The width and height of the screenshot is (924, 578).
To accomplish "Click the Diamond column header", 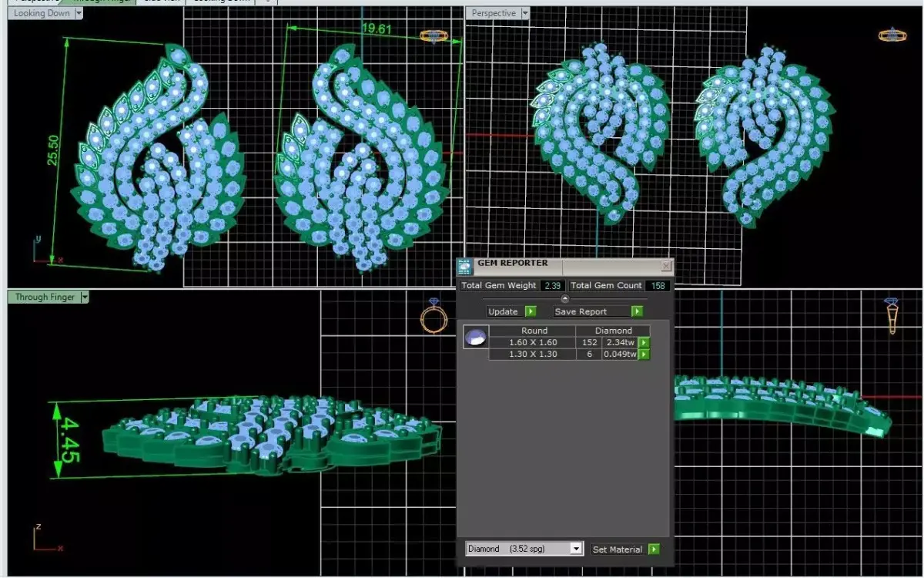I will [x=614, y=331].
